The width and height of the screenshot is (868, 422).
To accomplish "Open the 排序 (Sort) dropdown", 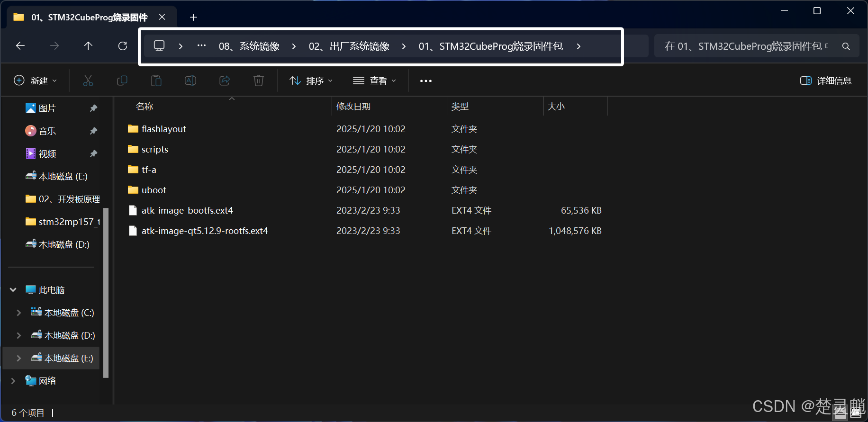I will pyautogui.click(x=311, y=81).
